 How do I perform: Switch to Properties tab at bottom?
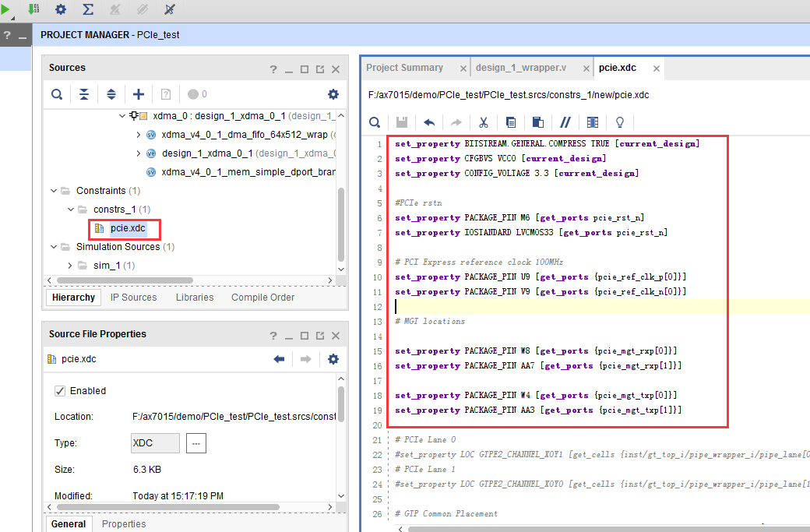click(x=124, y=523)
